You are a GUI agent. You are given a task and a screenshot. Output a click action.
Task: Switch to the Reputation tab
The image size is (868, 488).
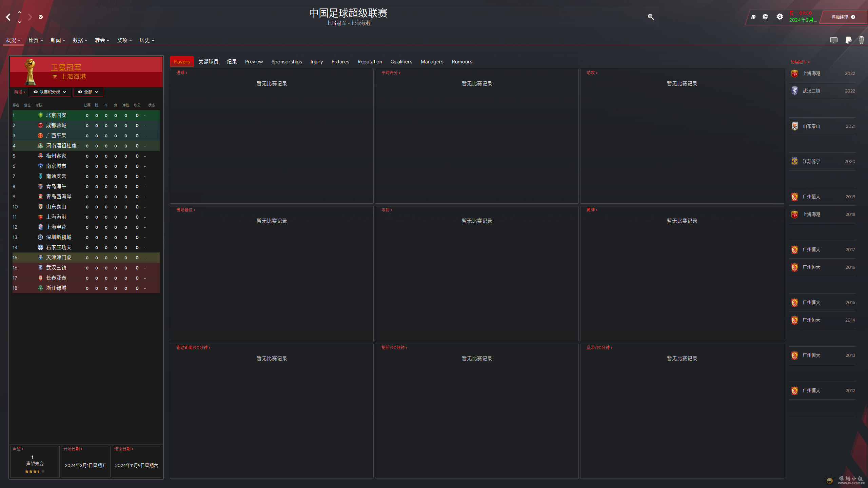(370, 62)
